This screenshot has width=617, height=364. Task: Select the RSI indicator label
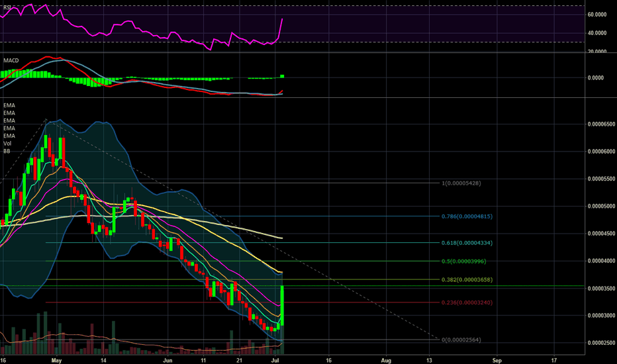7,7
